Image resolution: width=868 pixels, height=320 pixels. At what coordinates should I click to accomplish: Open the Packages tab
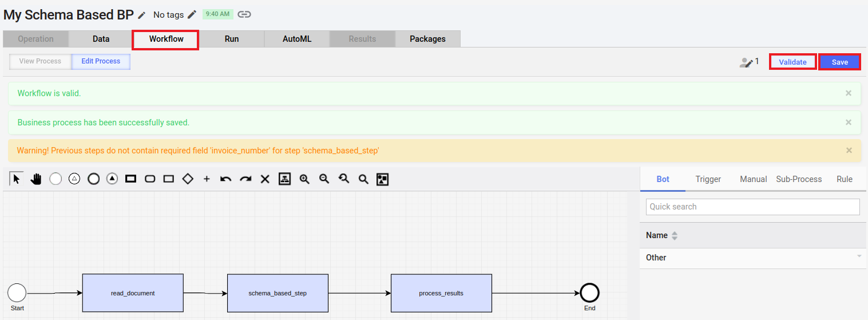pos(427,39)
